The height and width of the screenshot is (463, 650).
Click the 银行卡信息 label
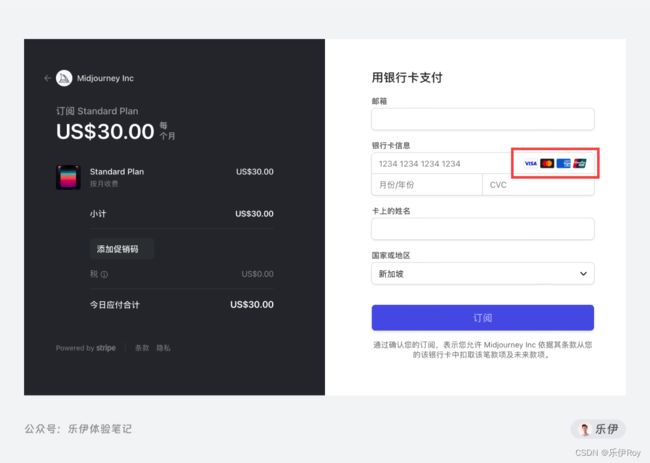click(x=390, y=145)
